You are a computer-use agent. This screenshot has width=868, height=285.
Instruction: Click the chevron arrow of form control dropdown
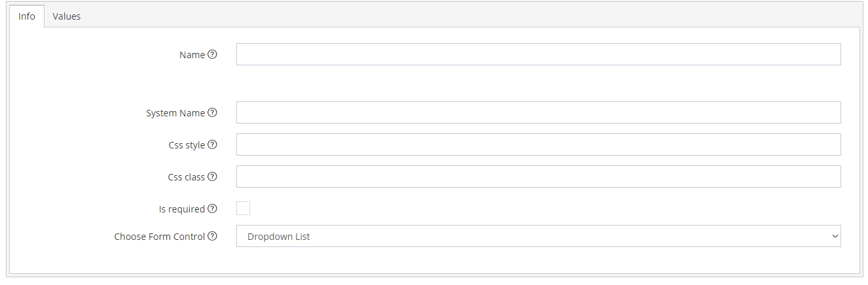pyautogui.click(x=834, y=236)
